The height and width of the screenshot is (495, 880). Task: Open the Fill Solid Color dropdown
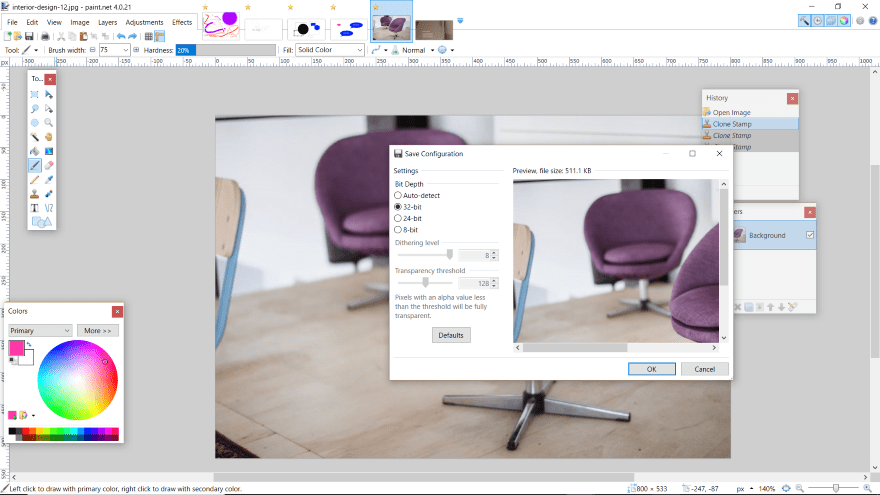coord(330,50)
